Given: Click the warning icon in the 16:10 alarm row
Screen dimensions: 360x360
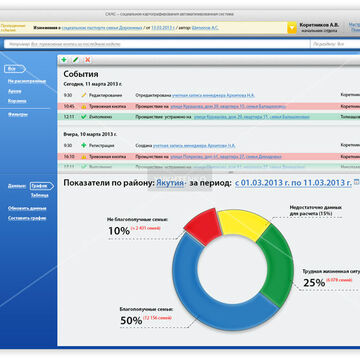Looking at the screenshot, I should (x=84, y=156).
